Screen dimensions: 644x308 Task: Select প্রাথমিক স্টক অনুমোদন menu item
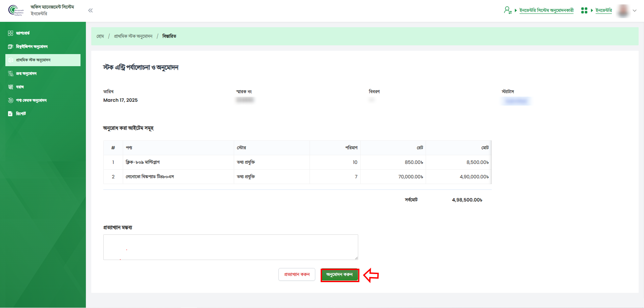(43, 60)
